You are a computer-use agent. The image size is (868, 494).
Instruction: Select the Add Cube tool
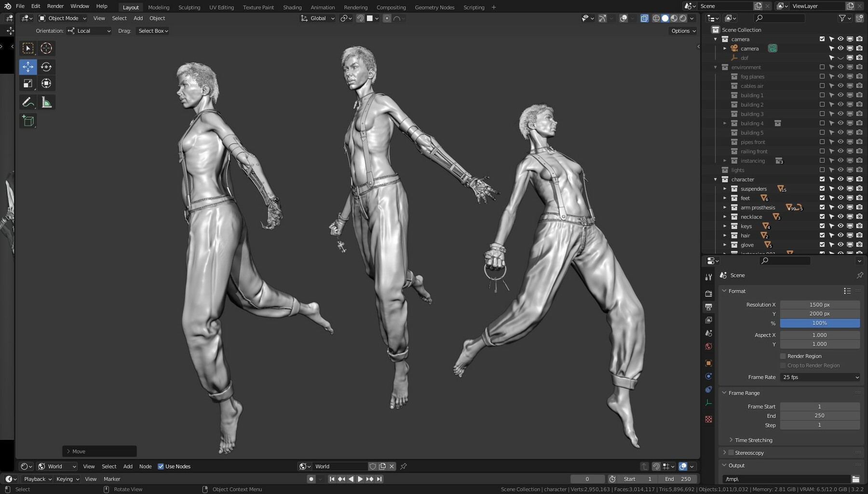point(27,121)
